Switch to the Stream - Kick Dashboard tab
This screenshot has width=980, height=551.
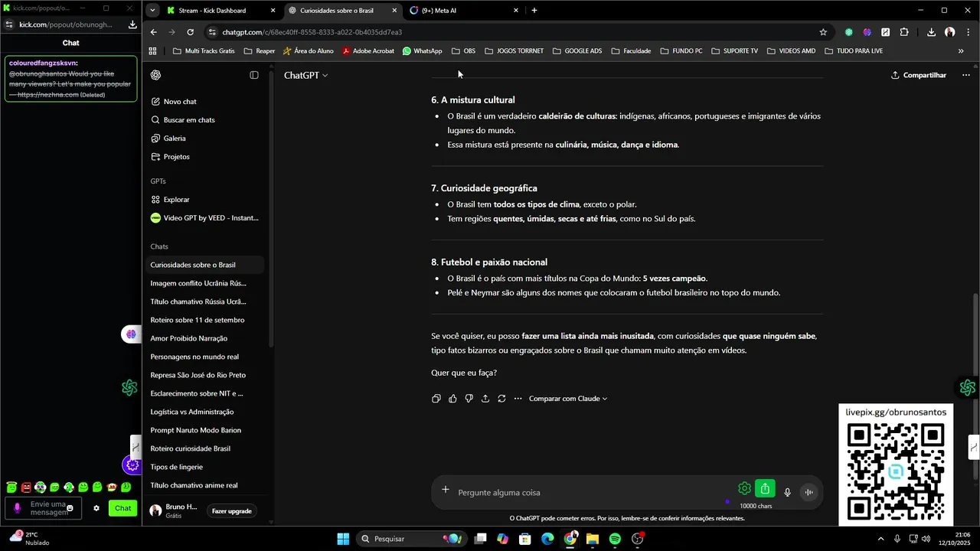click(220, 11)
